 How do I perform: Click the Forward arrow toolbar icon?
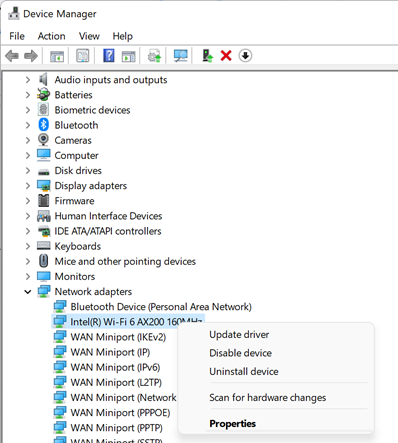point(31,56)
